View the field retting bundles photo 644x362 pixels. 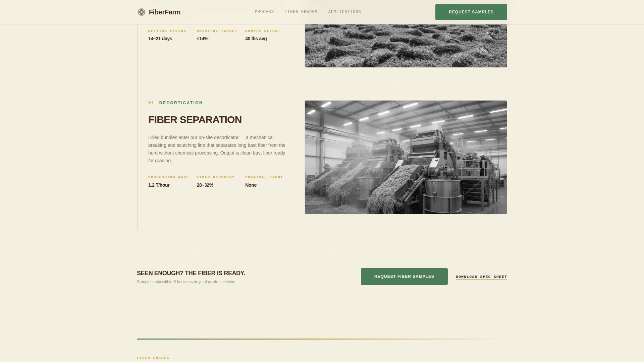coord(406,46)
